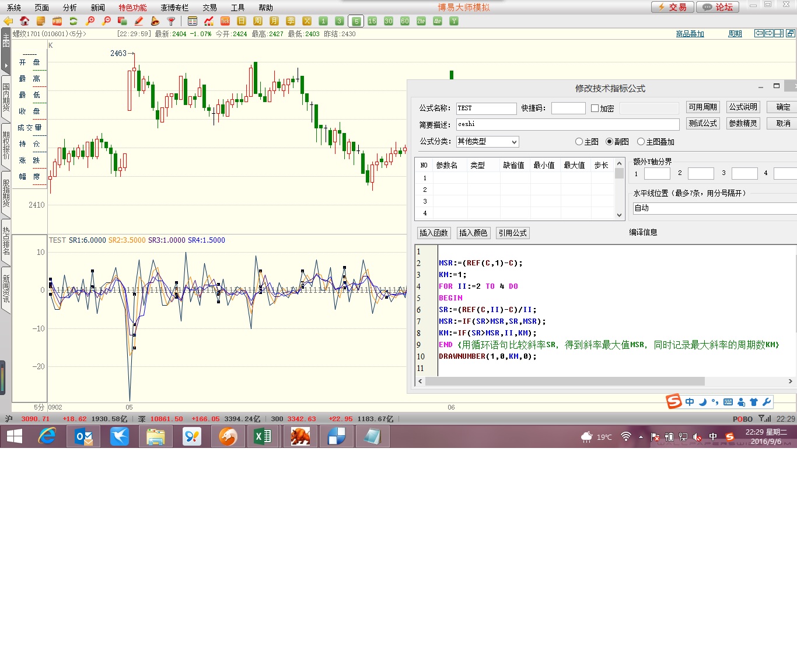797x672 pixels.
Task: Click the filter funnel icon
Action: (x=172, y=21)
